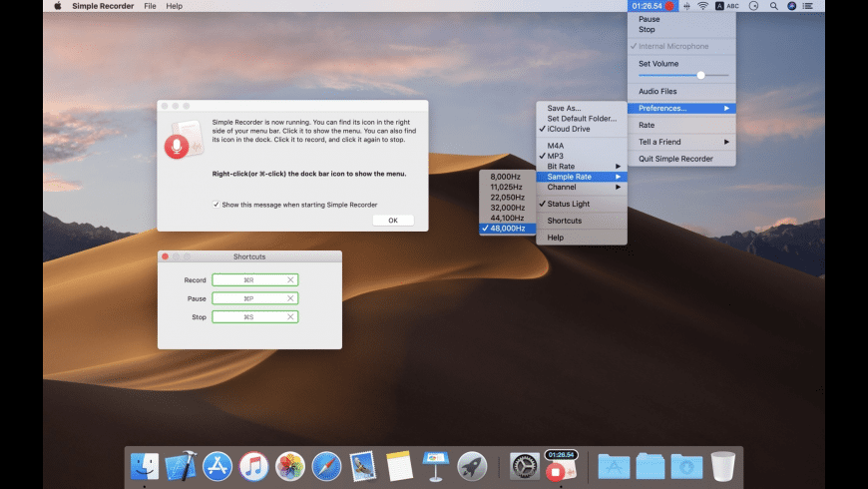Open Notes from the dock
Image resolution: width=868 pixels, height=489 pixels.
(399, 466)
